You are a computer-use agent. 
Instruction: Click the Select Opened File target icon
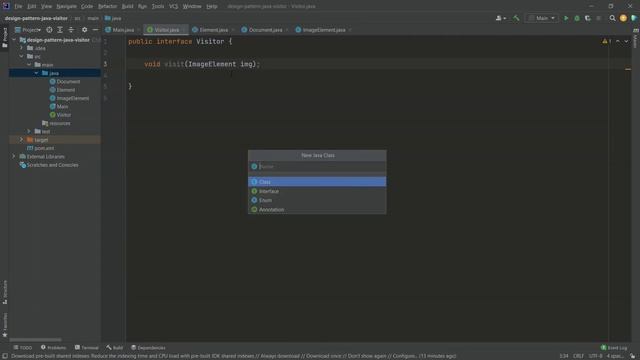pyautogui.click(x=49, y=30)
